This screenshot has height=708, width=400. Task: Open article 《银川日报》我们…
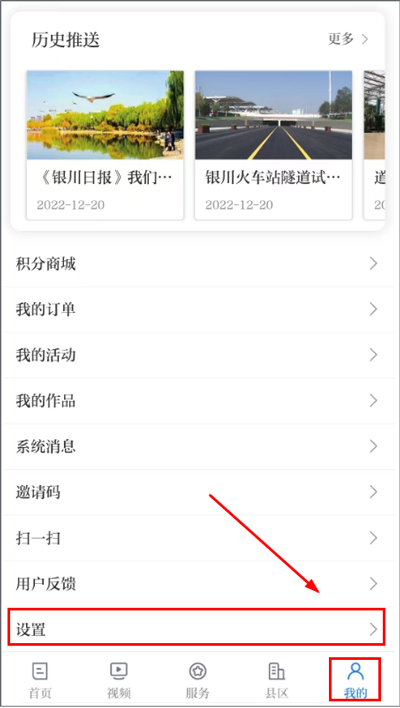pos(105,177)
